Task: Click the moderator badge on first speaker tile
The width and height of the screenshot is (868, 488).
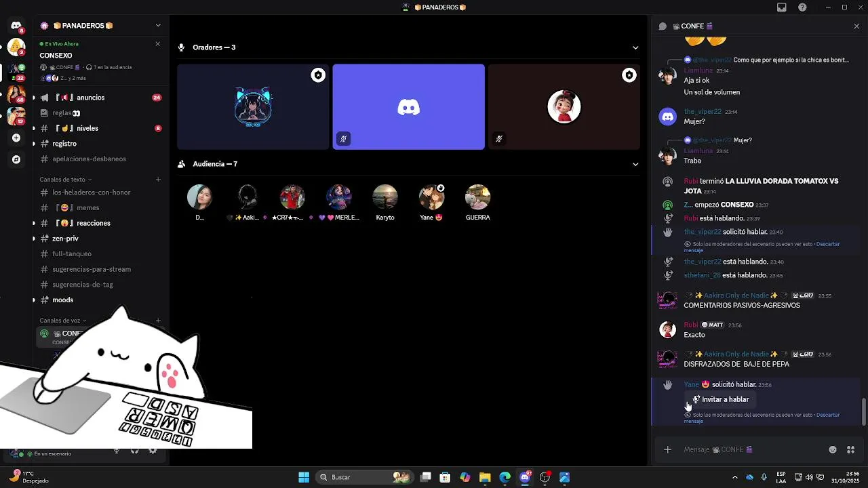Action: (x=318, y=75)
